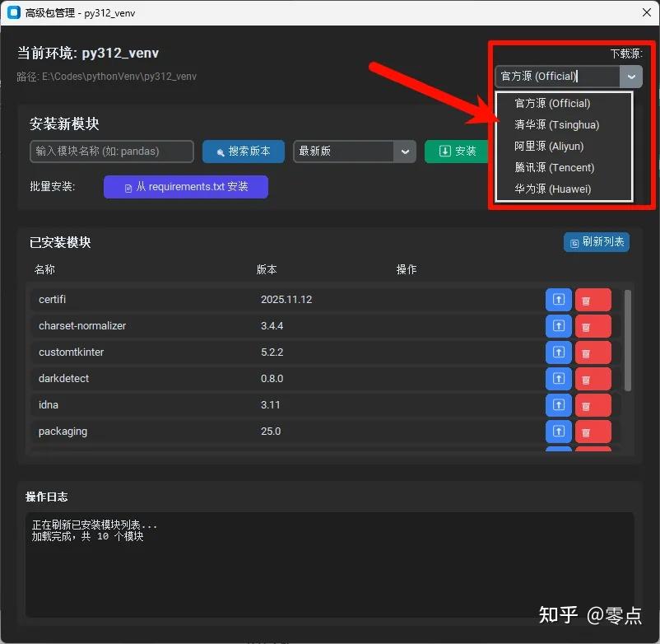Upgrade the idna package

558,405
